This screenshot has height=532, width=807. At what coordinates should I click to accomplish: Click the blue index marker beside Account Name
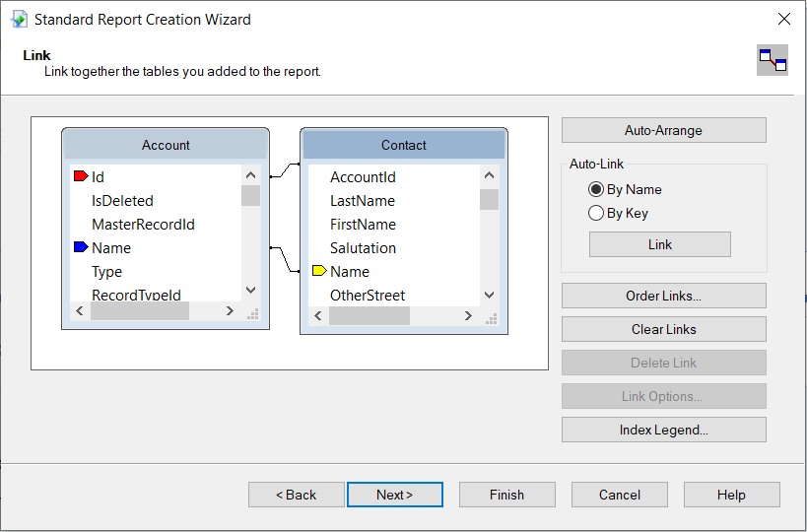point(81,248)
